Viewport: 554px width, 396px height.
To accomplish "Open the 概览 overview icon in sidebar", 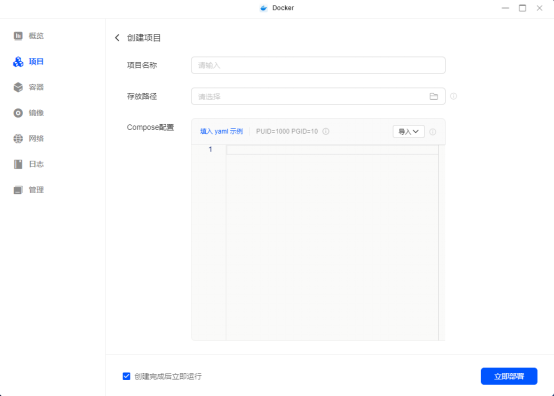I will point(18,36).
